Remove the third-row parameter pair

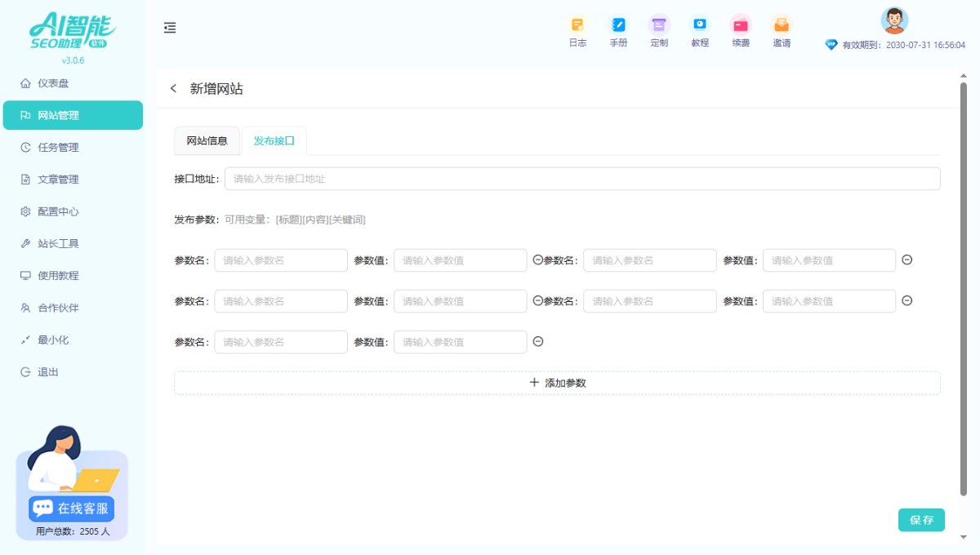(x=537, y=342)
